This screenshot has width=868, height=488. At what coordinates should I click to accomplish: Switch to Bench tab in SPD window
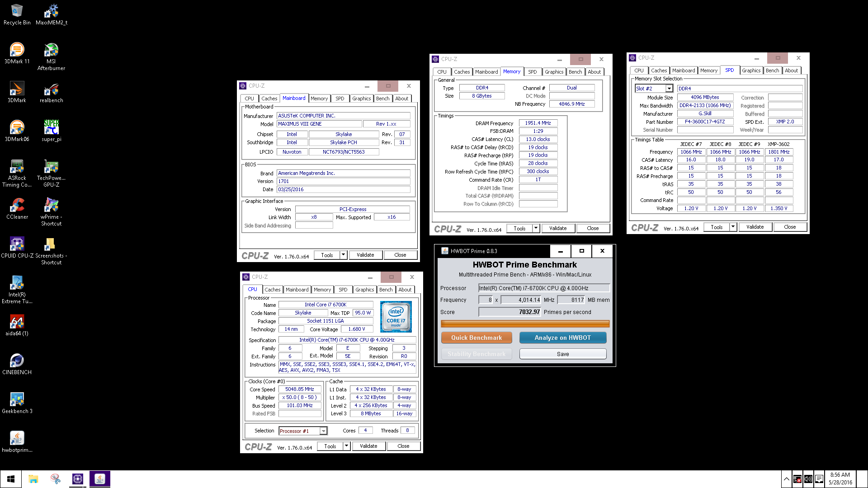coord(772,70)
